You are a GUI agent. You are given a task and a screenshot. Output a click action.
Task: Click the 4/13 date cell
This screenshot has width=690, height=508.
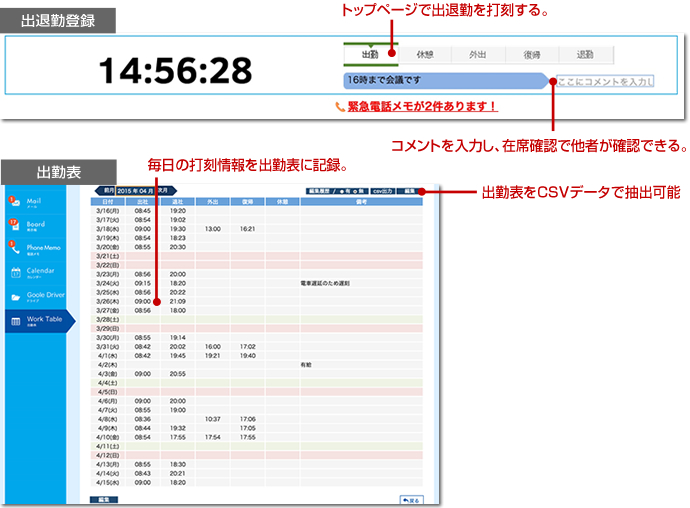coord(108,465)
